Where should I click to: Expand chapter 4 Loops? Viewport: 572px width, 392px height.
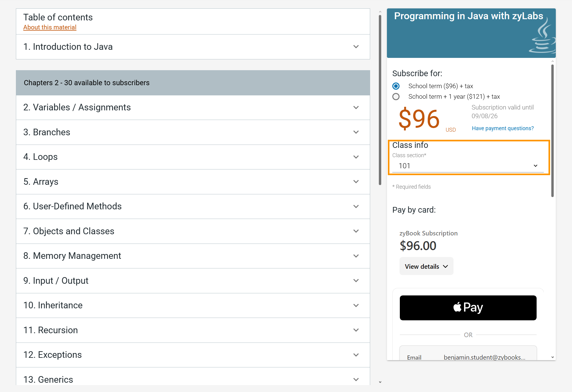(x=193, y=157)
